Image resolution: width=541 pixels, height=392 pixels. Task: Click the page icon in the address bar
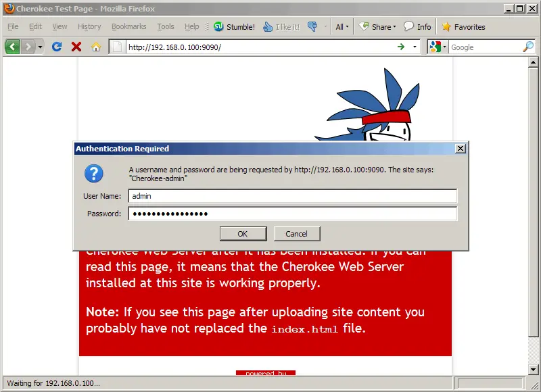pos(117,47)
